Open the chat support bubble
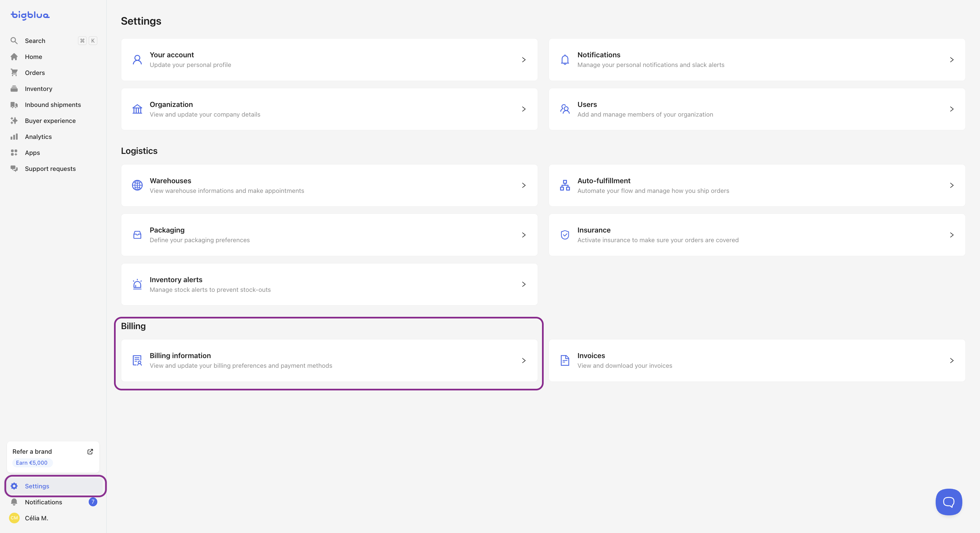The image size is (980, 533). coord(948,502)
